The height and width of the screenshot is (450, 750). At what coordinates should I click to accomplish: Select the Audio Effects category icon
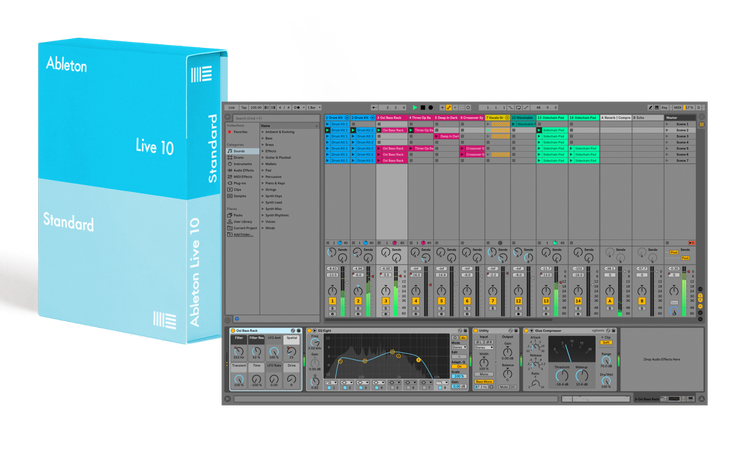[230, 170]
